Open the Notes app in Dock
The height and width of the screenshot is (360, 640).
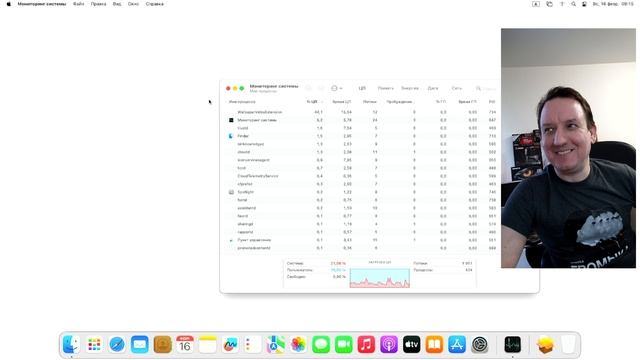tap(207, 345)
